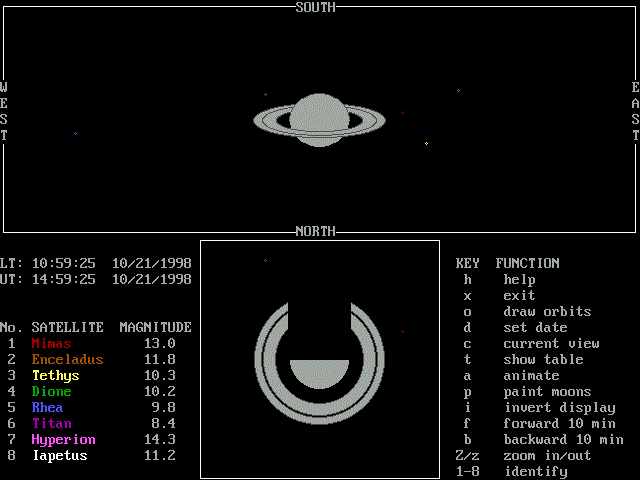Screen dimensions: 640x480
Task: Click the red Mimas dot in the polar view
Action: coord(402,331)
